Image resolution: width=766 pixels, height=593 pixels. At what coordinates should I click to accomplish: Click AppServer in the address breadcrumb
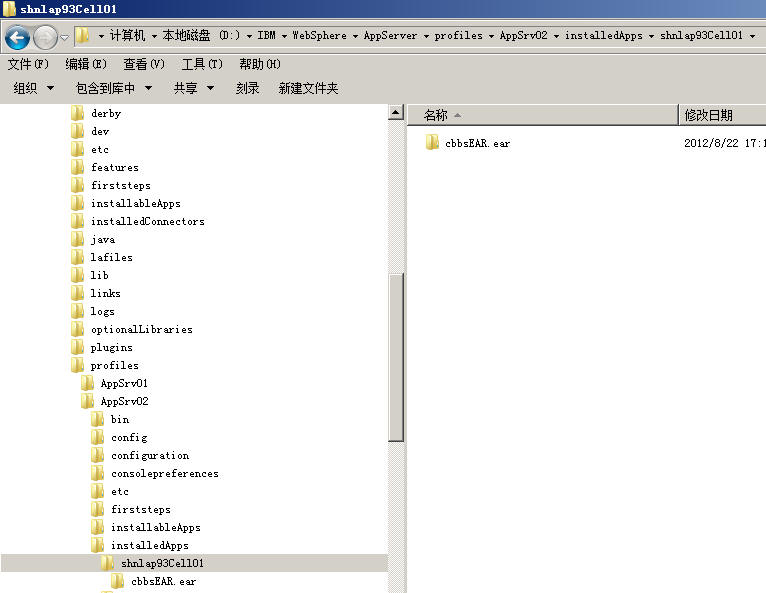pyautogui.click(x=390, y=36)
